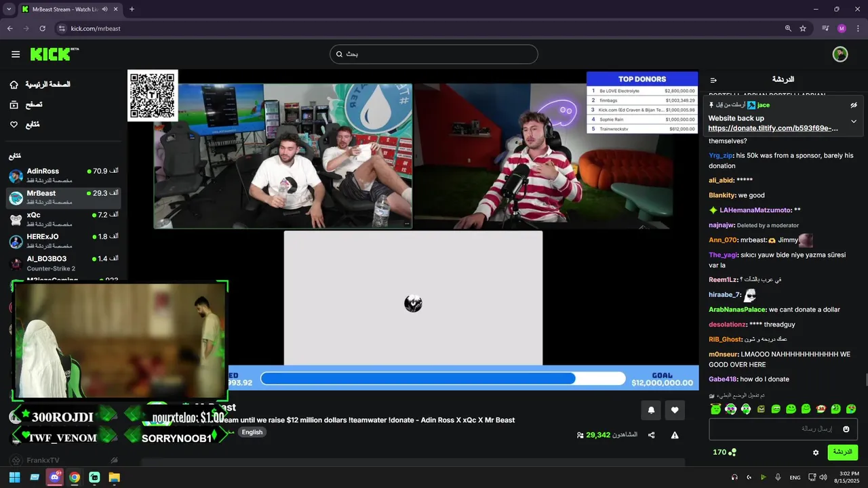Click the donation goal progress bar
This screenshot has height=488, width=868.
tap(443, 378)
